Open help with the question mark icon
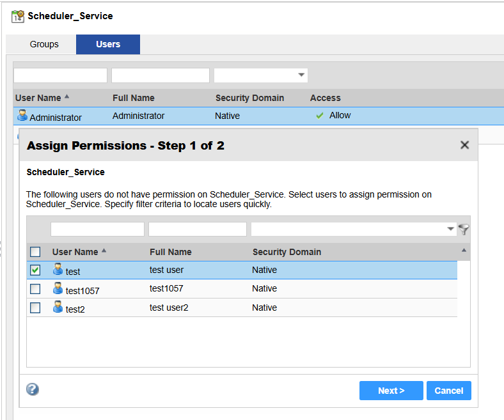 click(x=33, y=389)
